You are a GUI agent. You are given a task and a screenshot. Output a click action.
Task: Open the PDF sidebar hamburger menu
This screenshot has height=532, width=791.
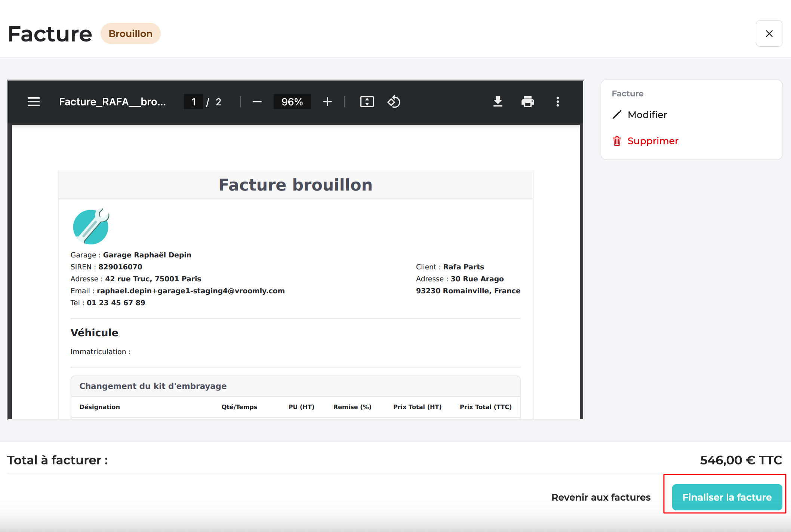[x=34, y=102]
